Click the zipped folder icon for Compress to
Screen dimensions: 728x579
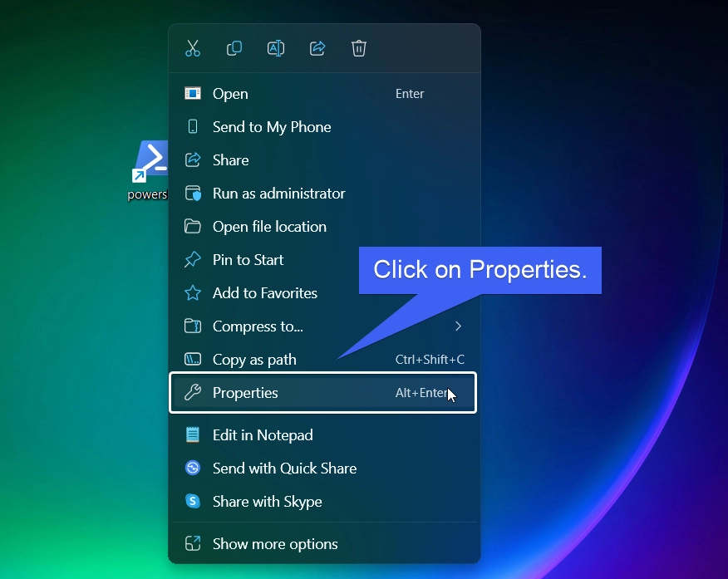pos(193,326)
